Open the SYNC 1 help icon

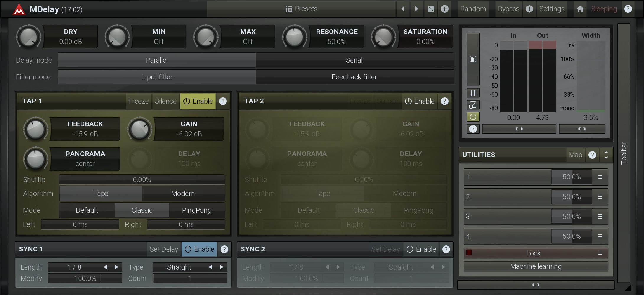(224, 249)
